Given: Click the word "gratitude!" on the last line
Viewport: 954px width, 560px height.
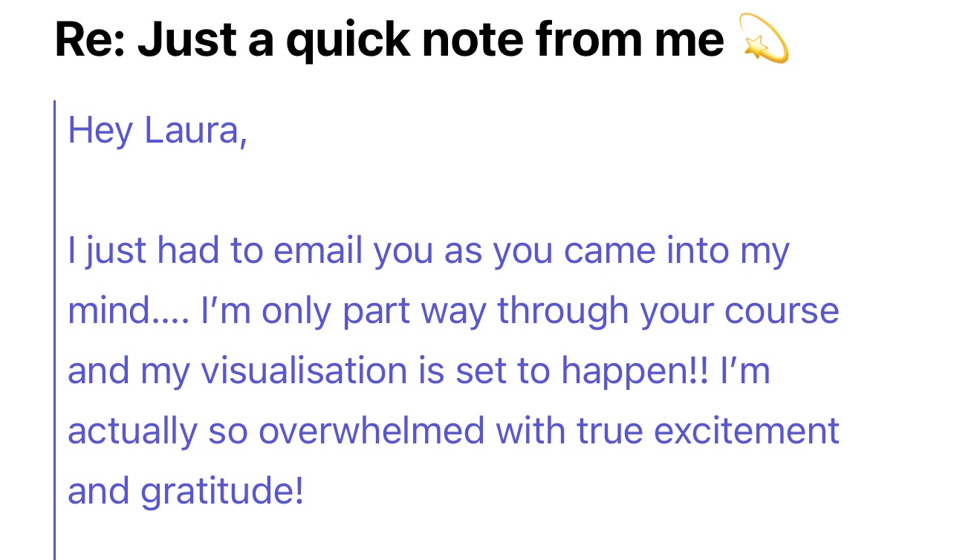Looking at the screenshot, I should (222, 492).
